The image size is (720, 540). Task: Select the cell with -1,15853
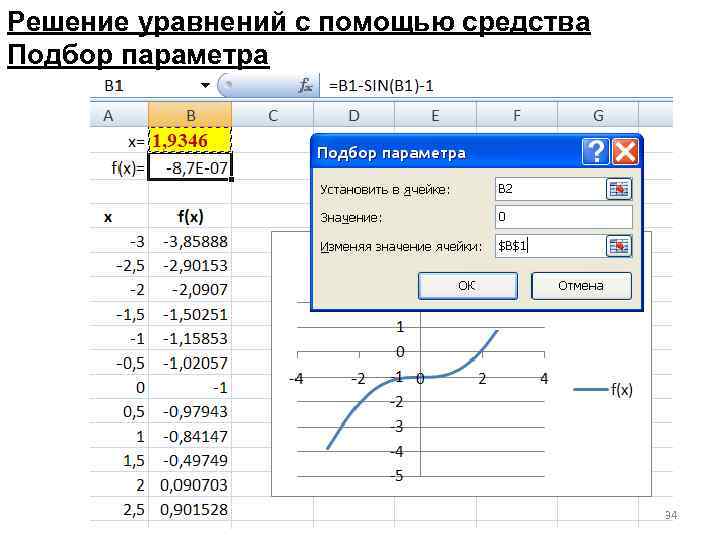(190, 338)
